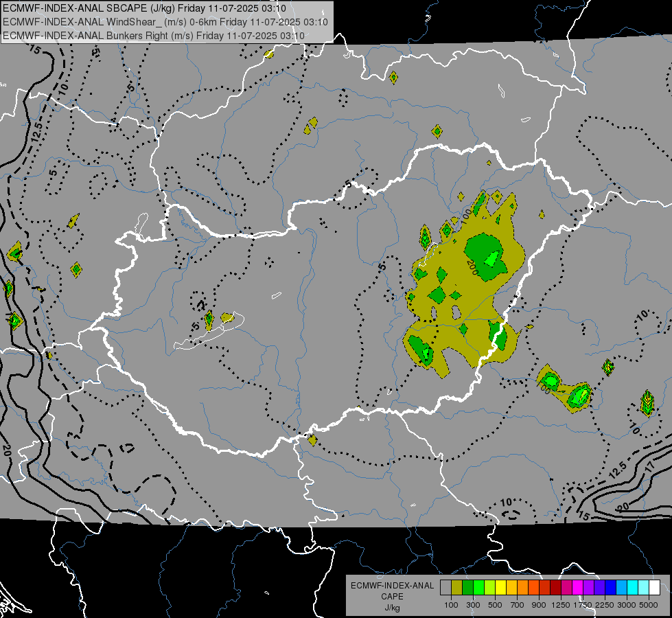Image resolution: width=672 pixels, height=618 pixels.
Task: Click the cyan swatch before 5000
Action: (633, 587)
